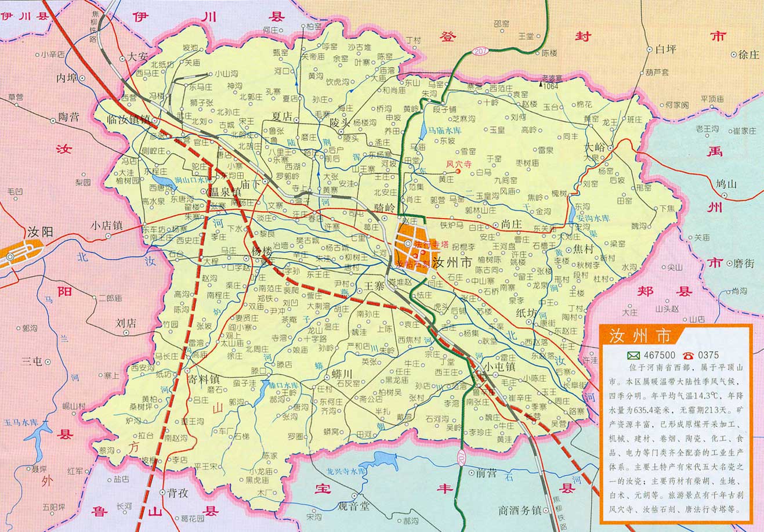Select the 汝州市 title in info box

coord(639,336)
